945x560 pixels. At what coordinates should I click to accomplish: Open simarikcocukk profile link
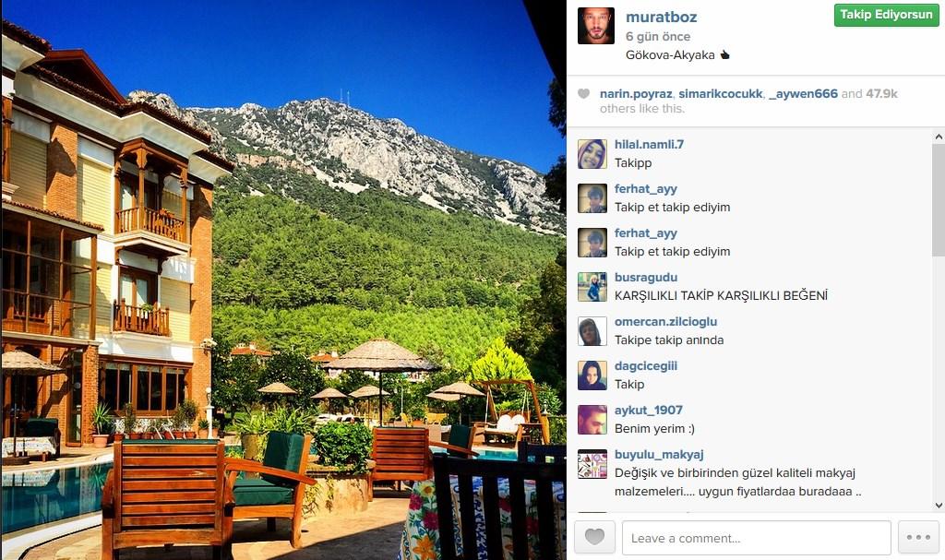click(x=720, y=94)
